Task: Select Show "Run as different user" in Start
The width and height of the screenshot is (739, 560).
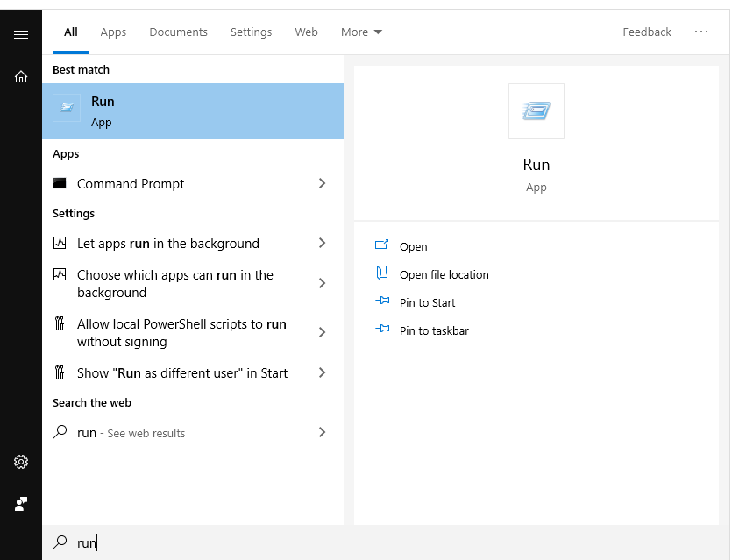Action: (x=193, y=373)
